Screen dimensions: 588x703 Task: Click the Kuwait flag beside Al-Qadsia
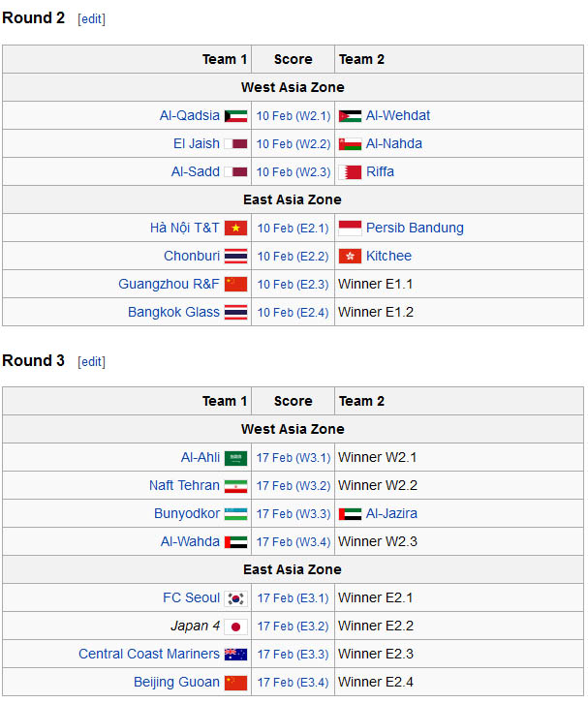[235, 116]
